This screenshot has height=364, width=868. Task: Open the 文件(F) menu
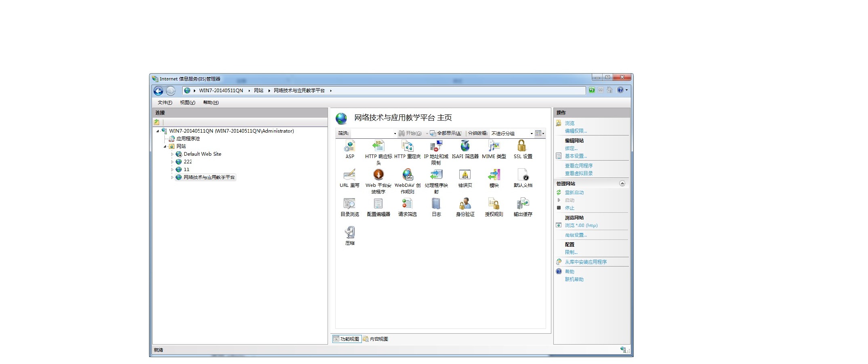pyautogui.click(x=165, y=102)
